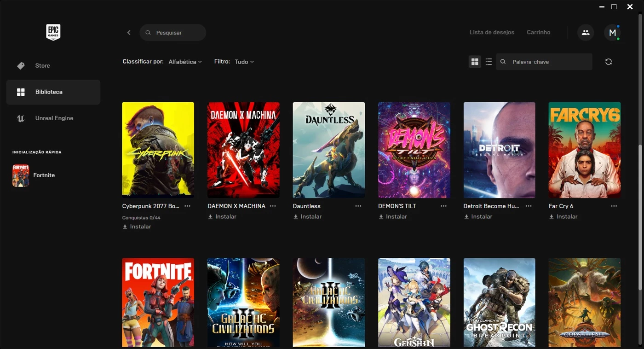Open DAEMON X MACHINA three-dot menu

point(273,206)
